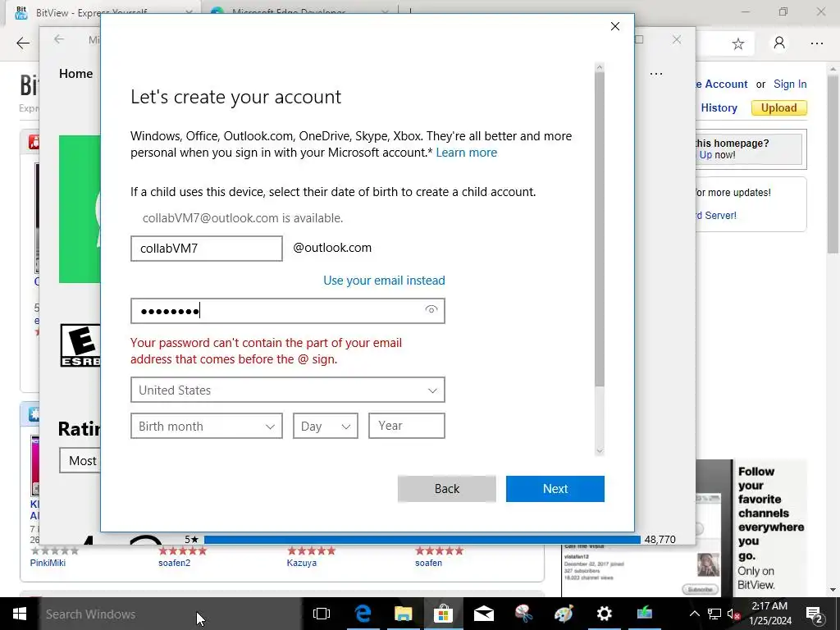Open the green monitor taskbar app icon

coord(644,614)
